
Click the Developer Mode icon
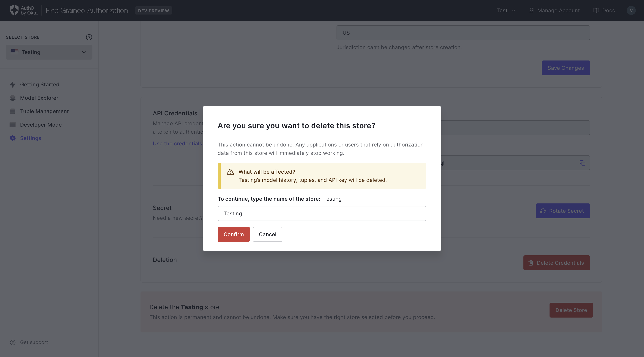tap(13, 125)
